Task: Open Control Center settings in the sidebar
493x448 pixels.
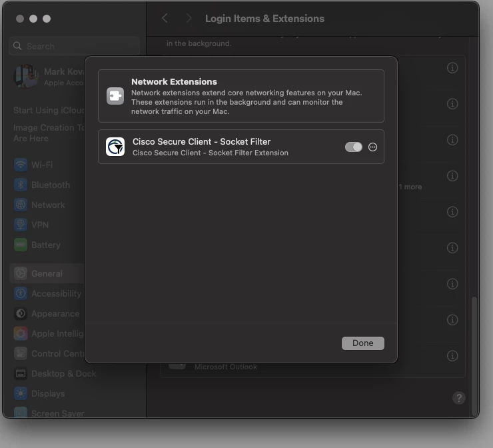Action: coord(47,353)
